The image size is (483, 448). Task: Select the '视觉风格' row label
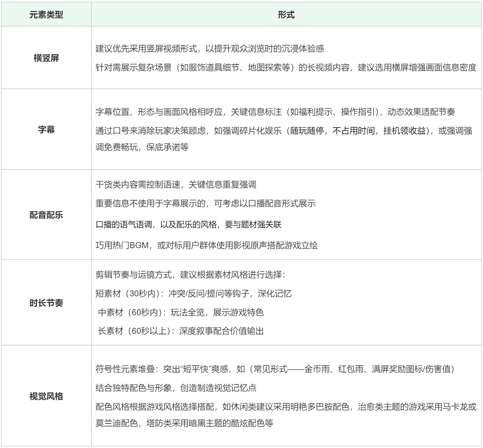(x=46, y=396)
